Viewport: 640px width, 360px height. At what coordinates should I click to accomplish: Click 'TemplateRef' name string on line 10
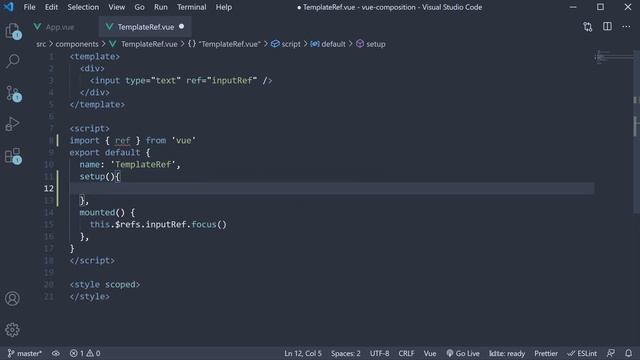point(143,164)
